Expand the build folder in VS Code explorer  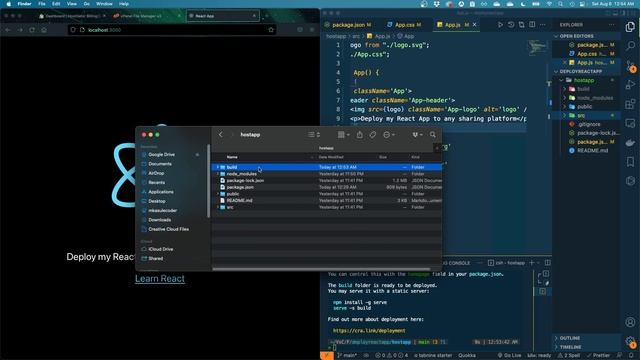(x=564, y=89)
